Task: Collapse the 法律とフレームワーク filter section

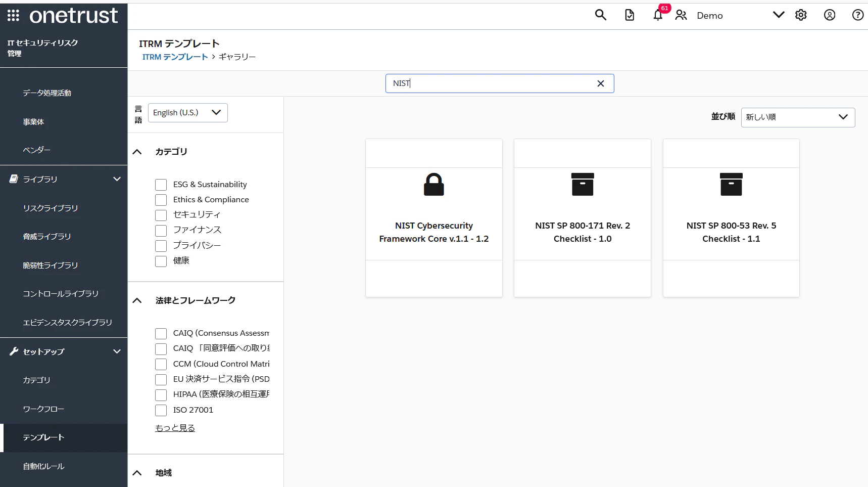Action: pyautogui.click(x=137, y=300)
